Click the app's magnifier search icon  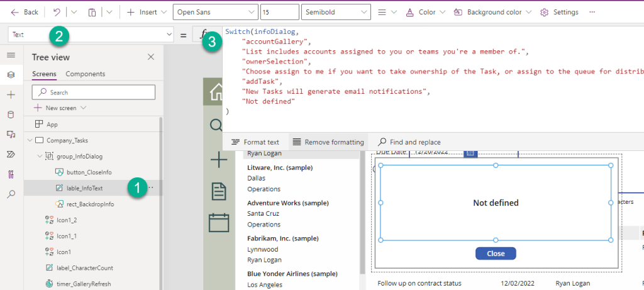click(x=216, y=125)
